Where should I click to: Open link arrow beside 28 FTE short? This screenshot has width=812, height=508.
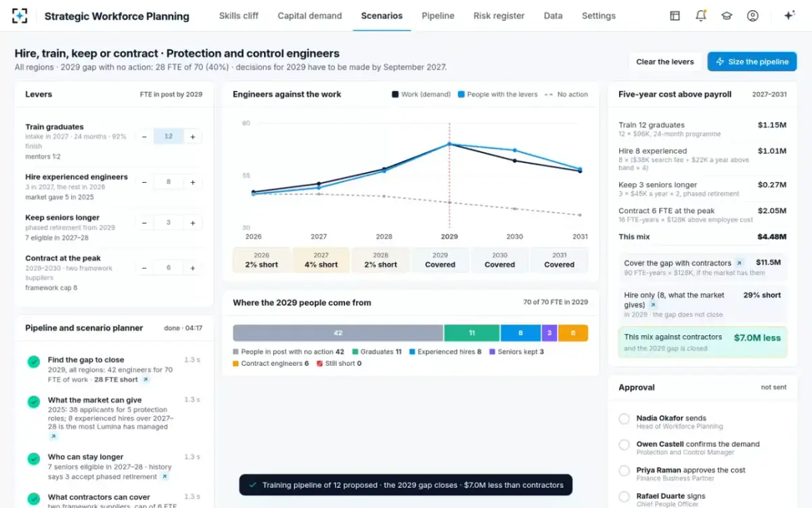click(145, 380)
